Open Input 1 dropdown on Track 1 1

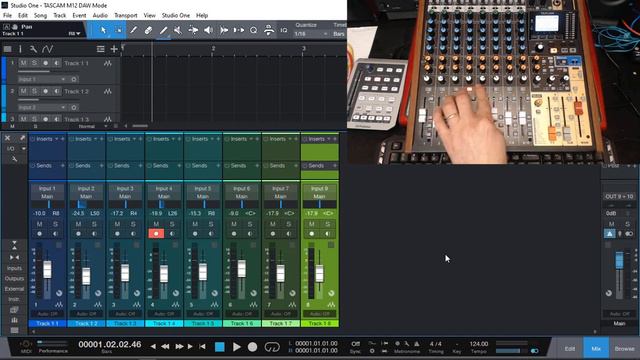tap(41, 79)
